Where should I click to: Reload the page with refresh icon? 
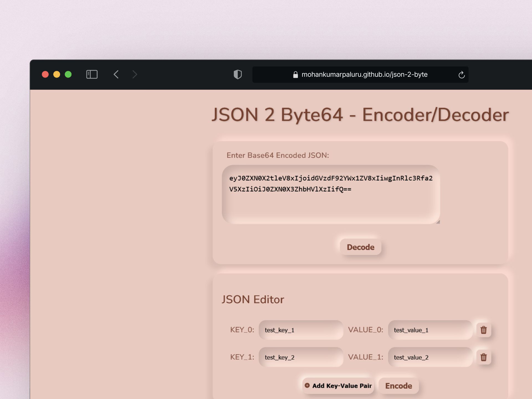point(461,75)
